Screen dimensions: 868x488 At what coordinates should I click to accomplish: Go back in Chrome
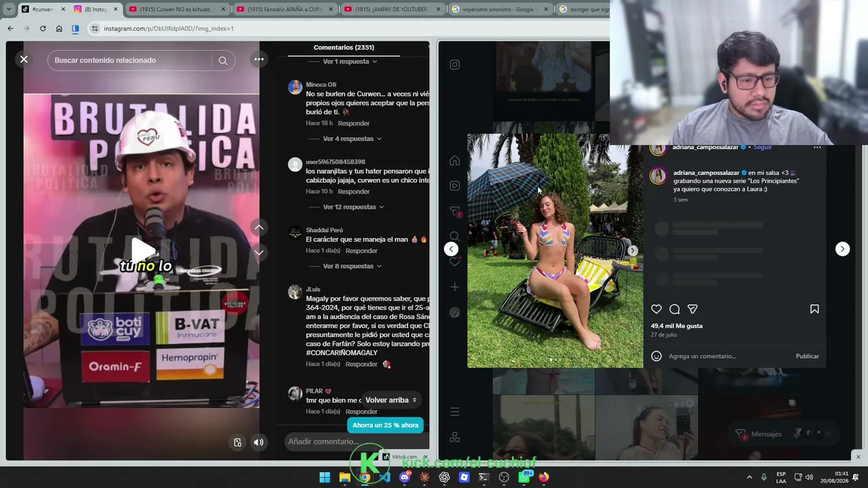point(10,28)
